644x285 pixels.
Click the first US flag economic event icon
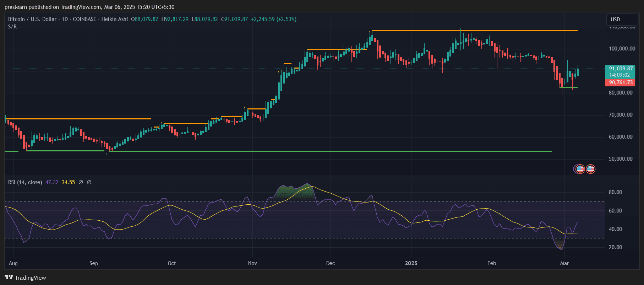pos(580,169)
